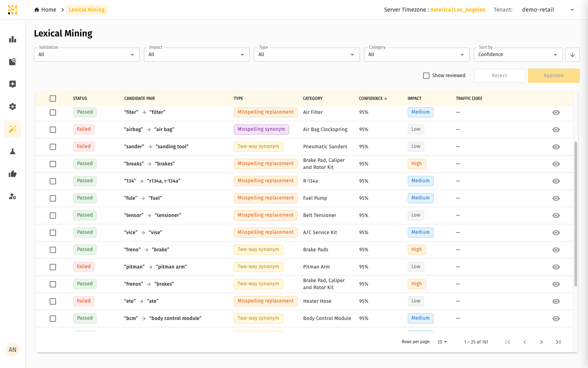View details of the "airbag" row via eye icon
The width and height of the screenshot is (588, 368).
[556, 130]
